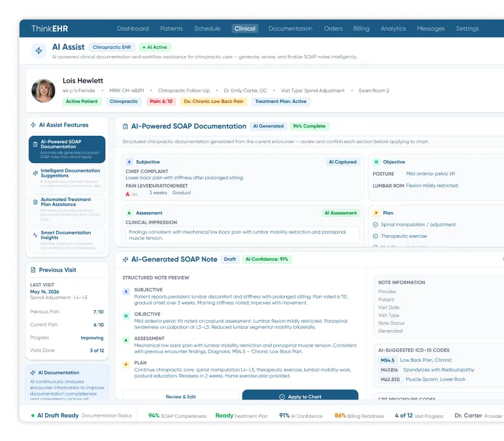Click the Subjective S icon
This screenshot has height=441, width=504.
[129, 162]
